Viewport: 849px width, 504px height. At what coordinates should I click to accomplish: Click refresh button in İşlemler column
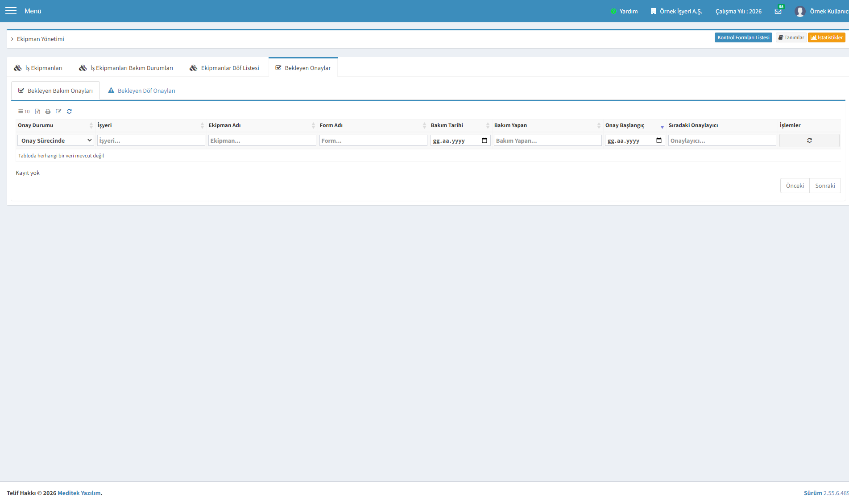pos(809,140)
